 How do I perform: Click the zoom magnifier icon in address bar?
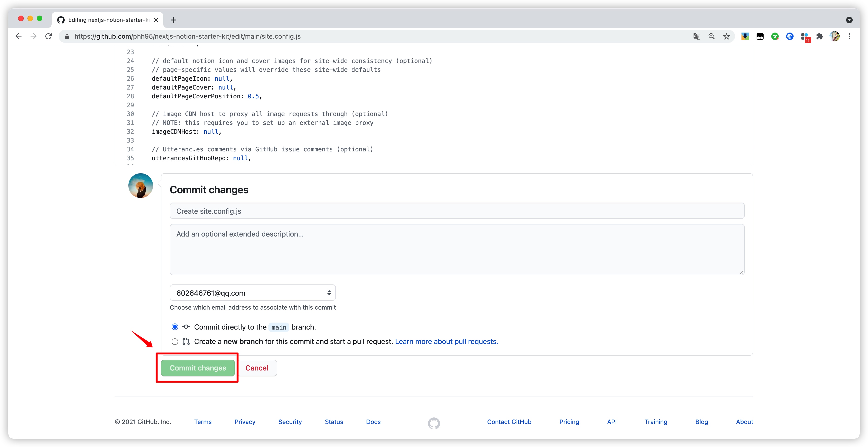(x=711, y=36)
